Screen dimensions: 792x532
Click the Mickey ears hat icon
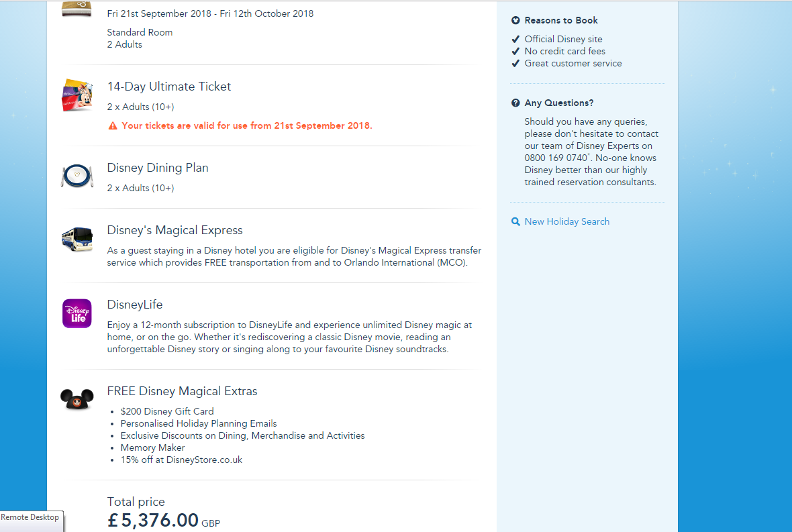tap(77, 399)
